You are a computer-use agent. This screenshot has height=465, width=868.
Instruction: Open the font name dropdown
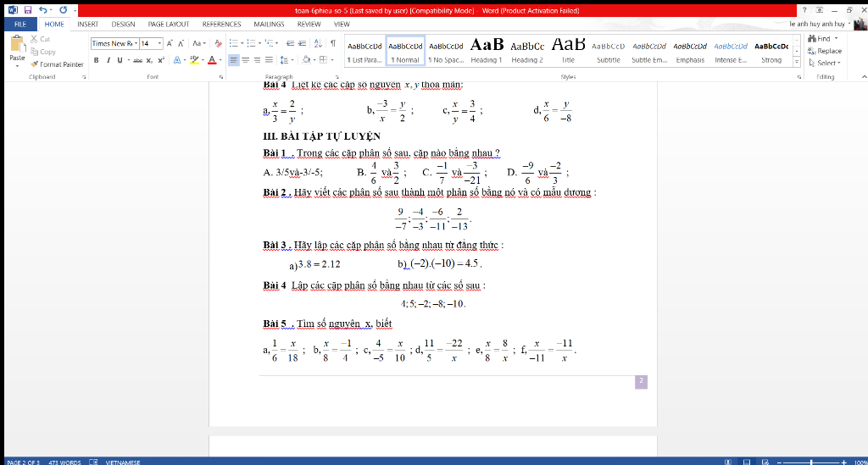pyautogui.click(x=136, y=43)
